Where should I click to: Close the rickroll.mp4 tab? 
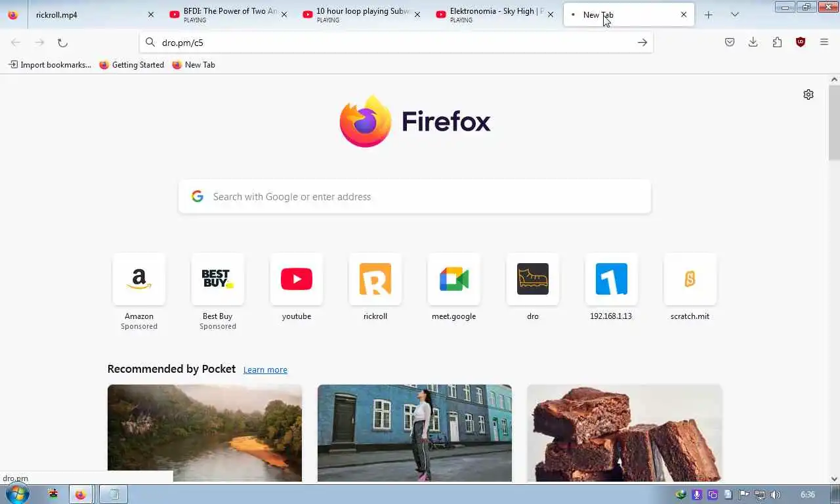coord(151,14)
